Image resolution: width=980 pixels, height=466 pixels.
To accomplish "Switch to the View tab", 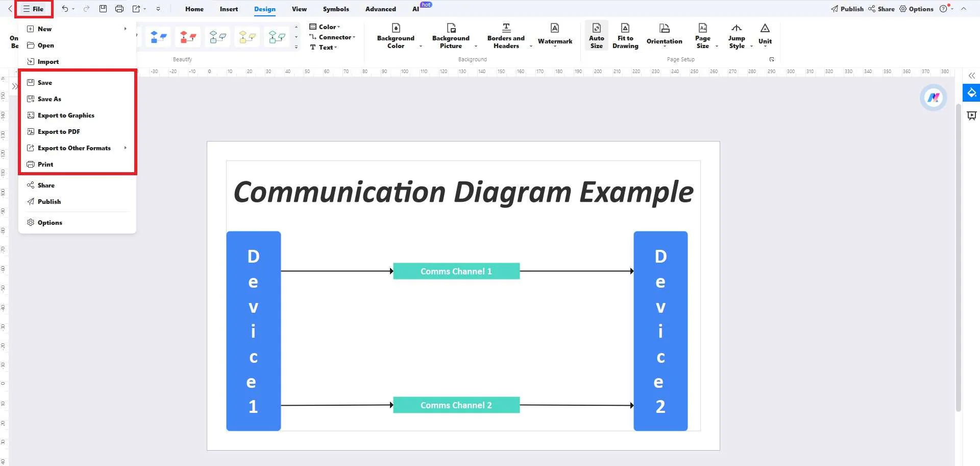I will (299, 9).
